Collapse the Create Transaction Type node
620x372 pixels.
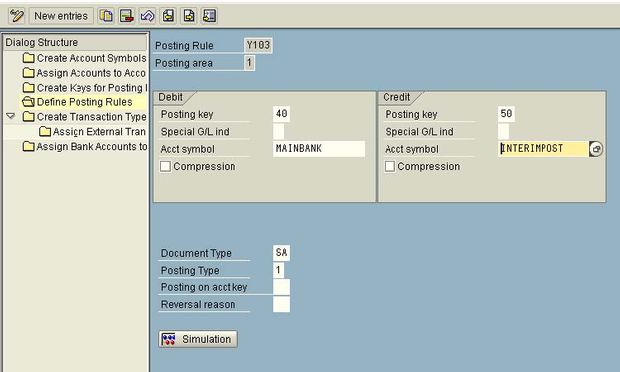click(x=11, y=116)
